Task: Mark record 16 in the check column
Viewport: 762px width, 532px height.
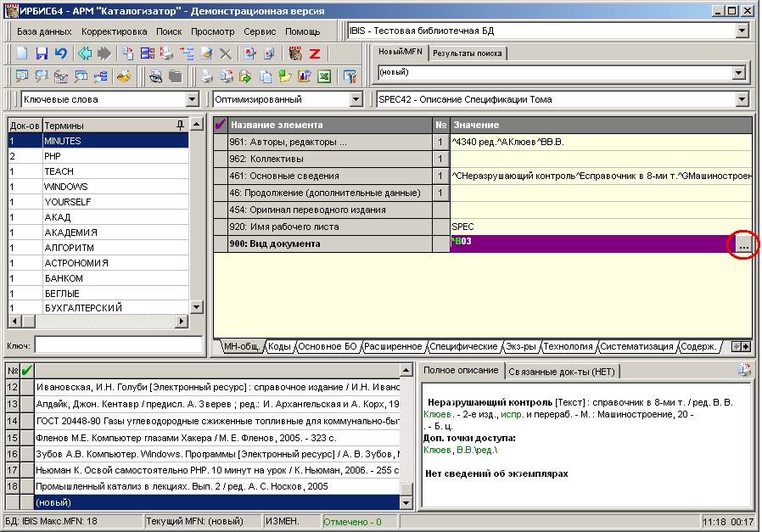Action: click(27, 454)
